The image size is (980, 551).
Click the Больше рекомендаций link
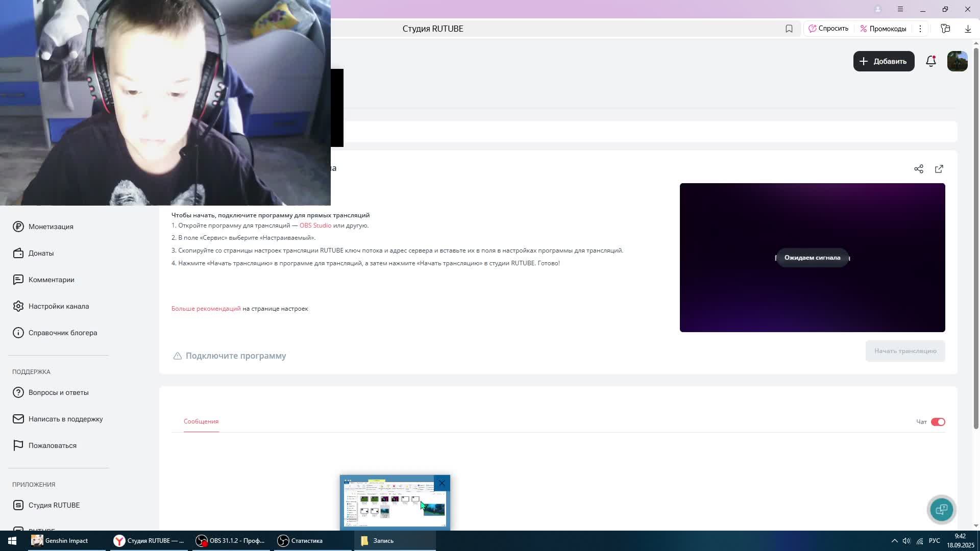coord(206,309)
